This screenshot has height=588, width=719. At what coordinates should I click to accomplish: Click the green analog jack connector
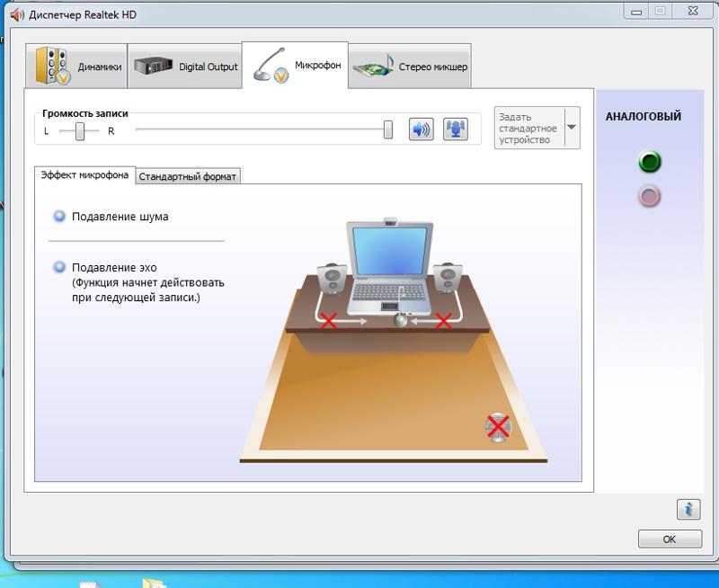pos(649,162)
